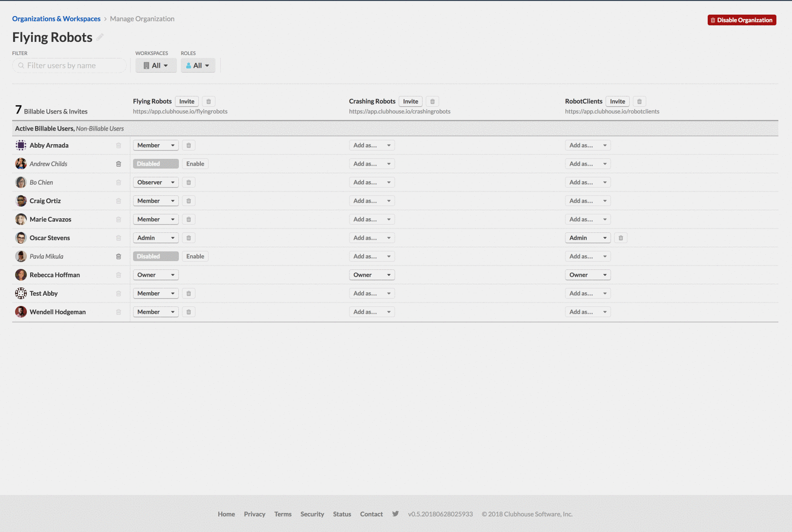Invite user to Crashing Robots workspace
The image size is (792, 532).
pyautogui.click(x=410, y=101)
